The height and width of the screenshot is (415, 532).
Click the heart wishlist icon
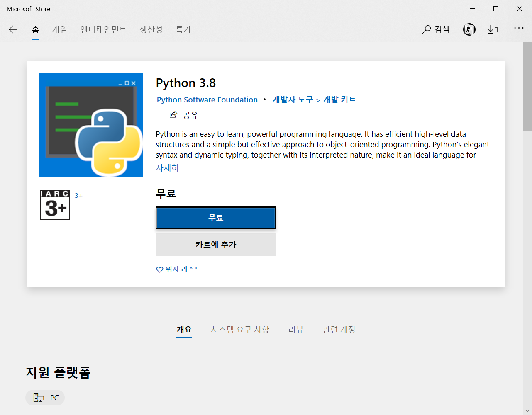[x=159, y=269]
